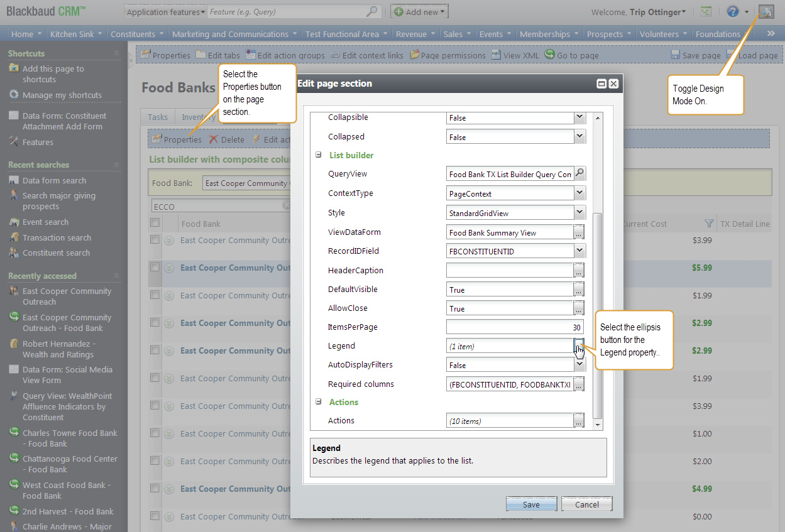Click the ellipsis button for HeaderCaption
The width and height of the screenshot is (785, 532).
579,271
